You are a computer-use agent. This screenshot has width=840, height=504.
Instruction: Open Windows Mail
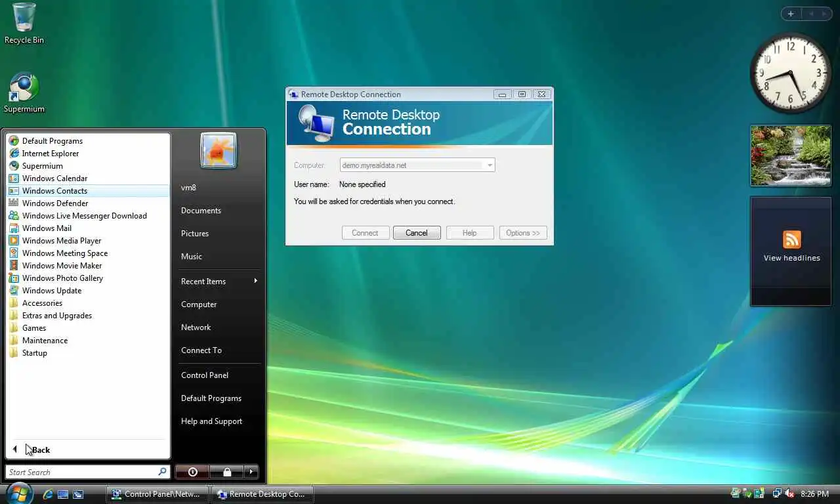pyautogui.click(x=88, y=228)
